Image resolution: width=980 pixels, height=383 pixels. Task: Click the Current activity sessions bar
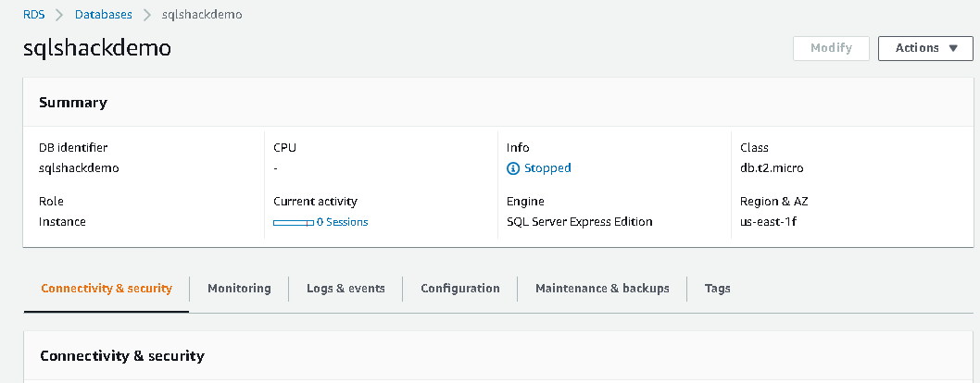coord(293,222)
